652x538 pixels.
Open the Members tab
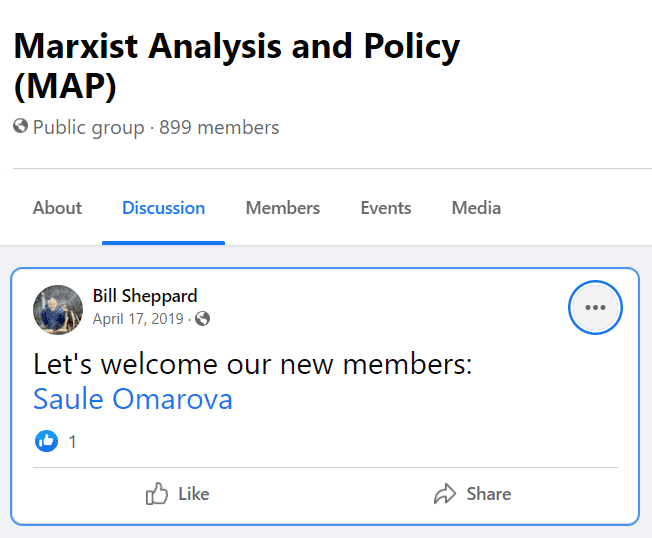coord(283,208)
